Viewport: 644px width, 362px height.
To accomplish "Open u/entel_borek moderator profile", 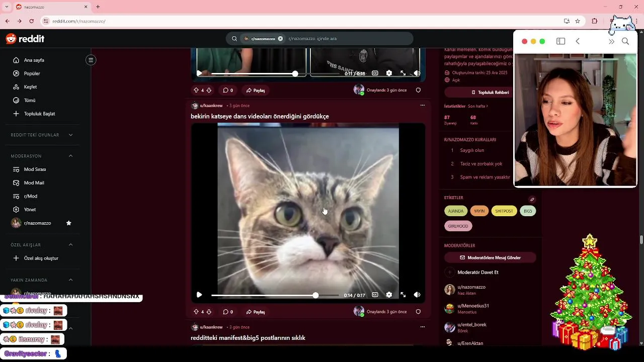I will (x=472, y=325).
